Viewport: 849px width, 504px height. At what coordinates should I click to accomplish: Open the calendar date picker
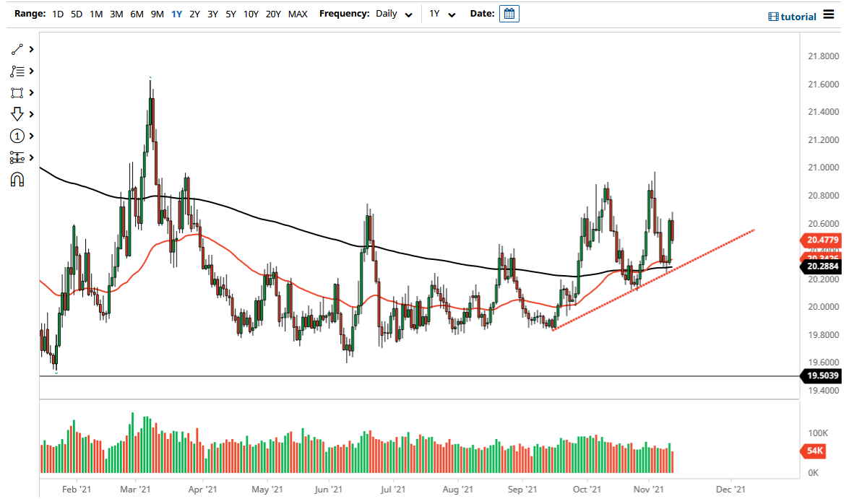pos(509,13)
